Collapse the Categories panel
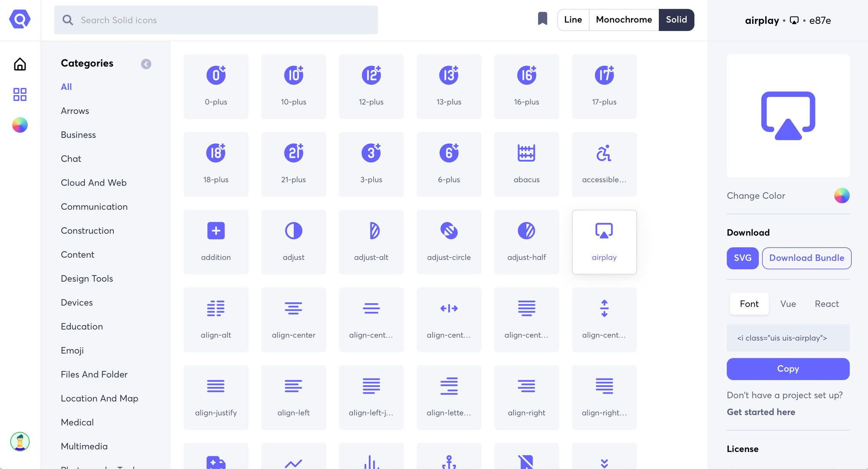 tap(146, 64)
